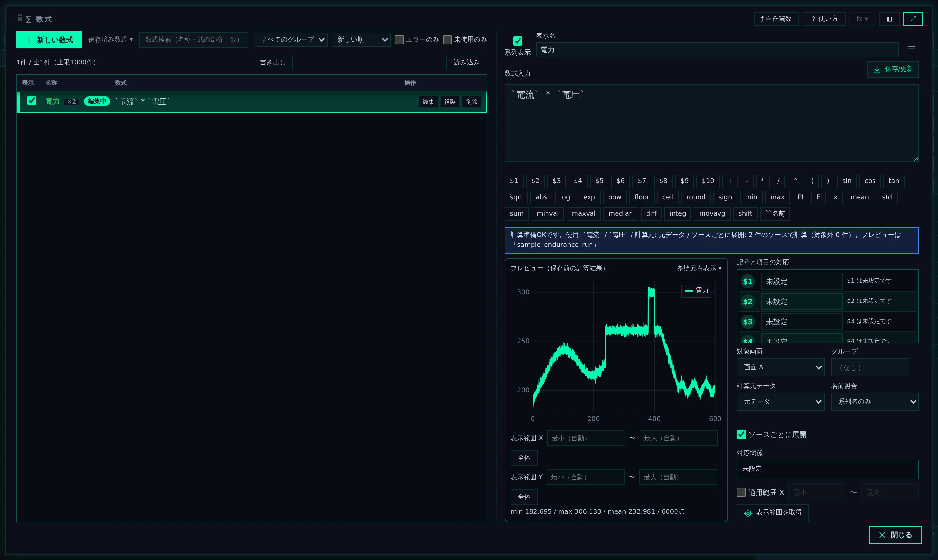Insert the movavg function
This screenshot has width=938, height=560.
coord(712,213)
